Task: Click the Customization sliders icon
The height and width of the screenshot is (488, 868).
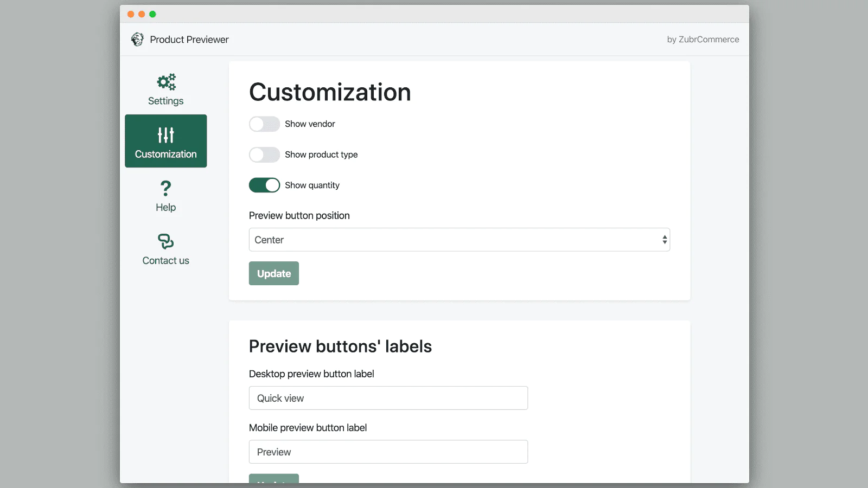Action: coord(166,135)
